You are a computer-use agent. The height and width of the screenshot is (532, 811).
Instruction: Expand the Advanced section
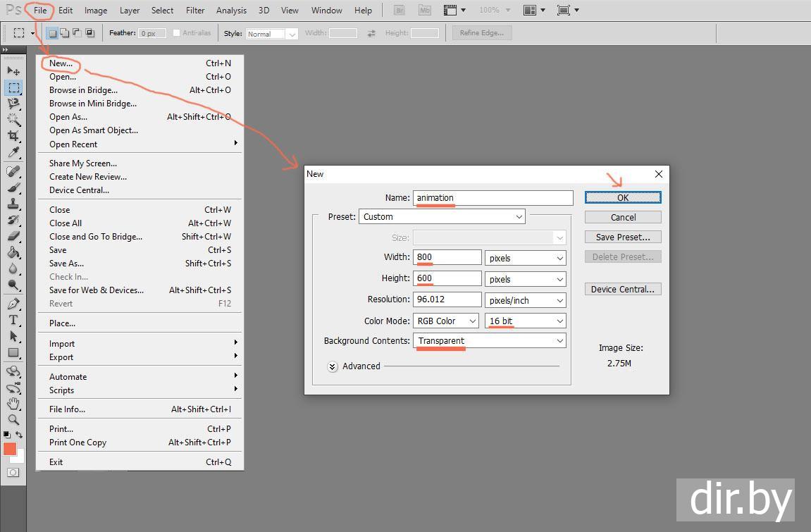(333, 366)
